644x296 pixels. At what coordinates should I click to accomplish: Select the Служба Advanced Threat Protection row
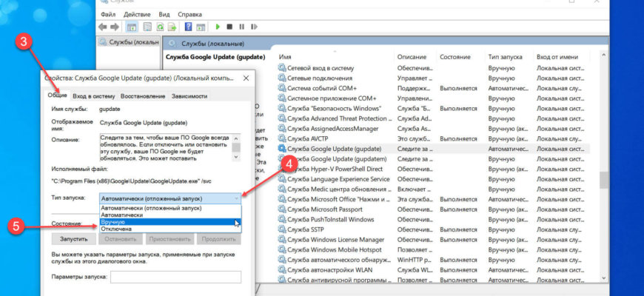tap(433, 118)
